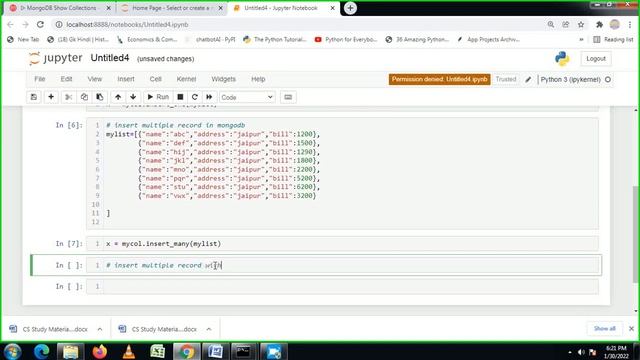
Task: Open Python for Everybody bookmark
Action: [x=346, y=40]
